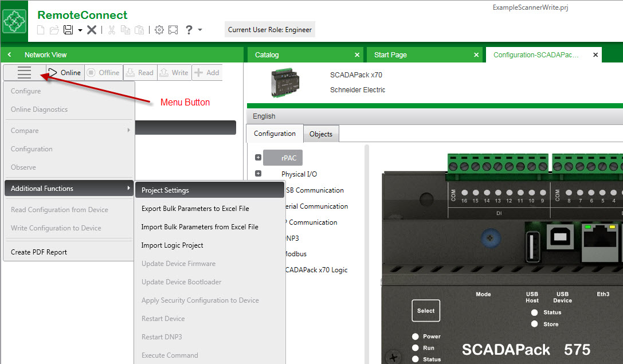Close the Start Page tab

point(476,55)
